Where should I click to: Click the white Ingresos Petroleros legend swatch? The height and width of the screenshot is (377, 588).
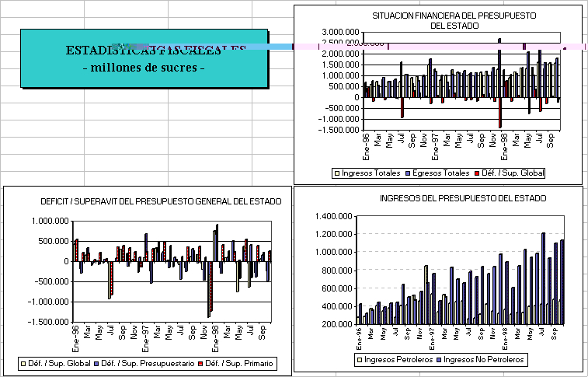click(x=359, y=360)
